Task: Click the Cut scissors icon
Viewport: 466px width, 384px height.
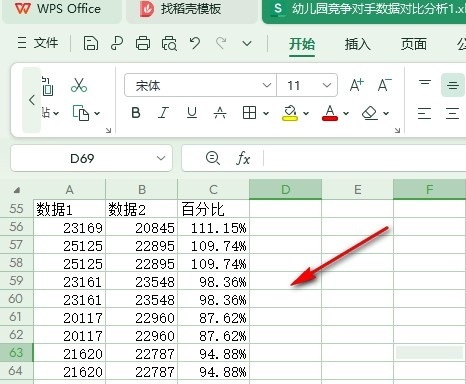Action: pyautogui.click(x=79, y=85)
